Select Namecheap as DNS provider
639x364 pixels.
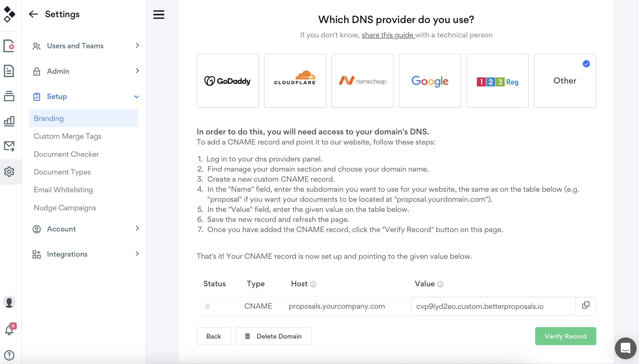click(x=362, y=81)
